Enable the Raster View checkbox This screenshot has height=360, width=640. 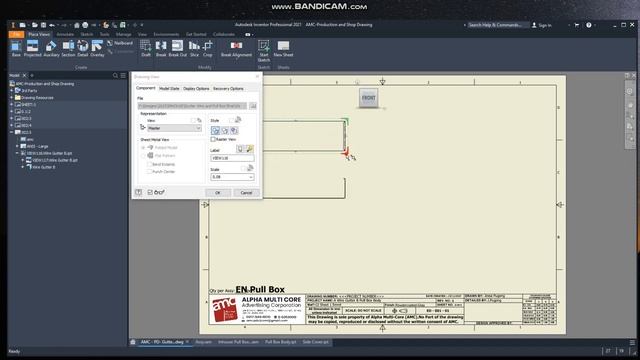[x=213, y=139]
